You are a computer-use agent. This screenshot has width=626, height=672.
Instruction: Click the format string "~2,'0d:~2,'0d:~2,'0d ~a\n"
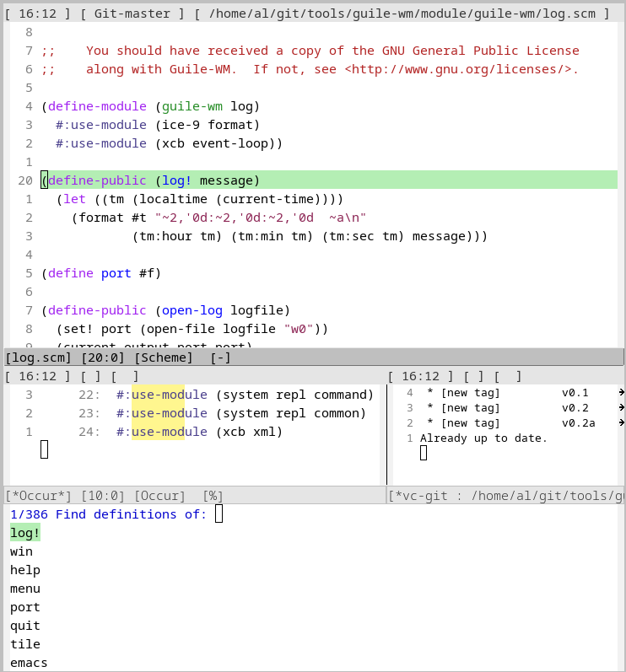tap(260, 218)
